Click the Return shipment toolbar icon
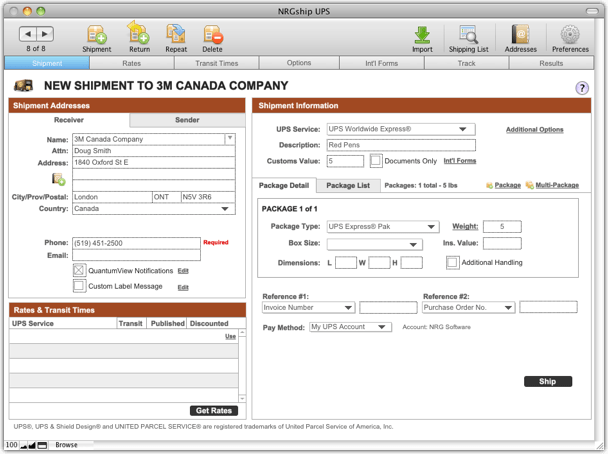This screenshot has height=454, width=608. tap(139, 37)
